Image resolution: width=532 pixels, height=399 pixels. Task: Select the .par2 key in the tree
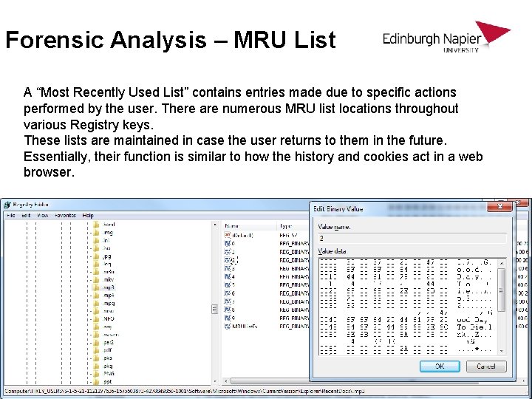point(108,342)
